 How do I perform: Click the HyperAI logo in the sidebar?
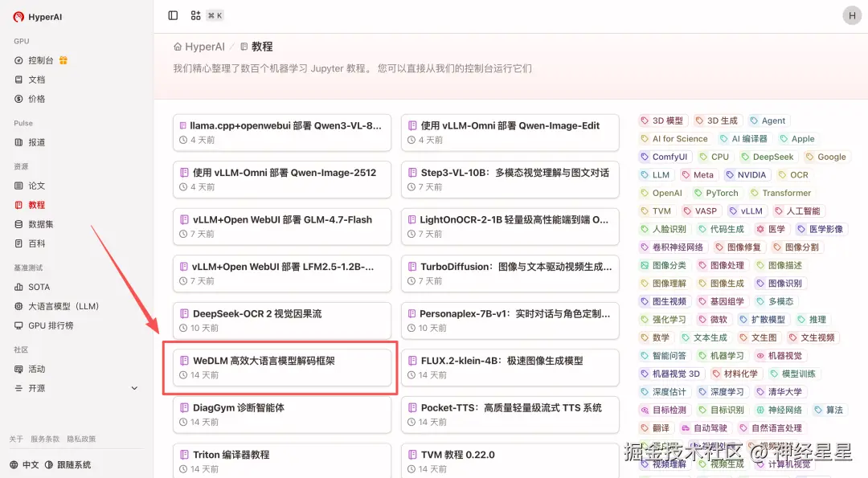[37, 17]
